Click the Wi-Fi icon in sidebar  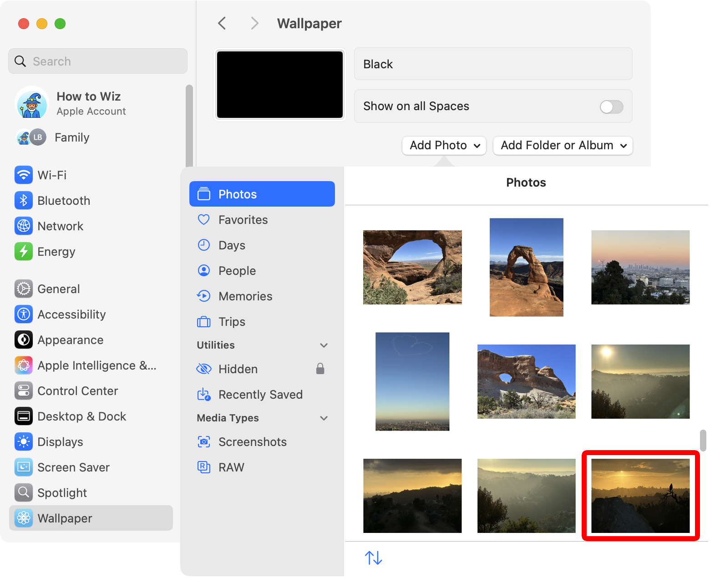[24, 175]
